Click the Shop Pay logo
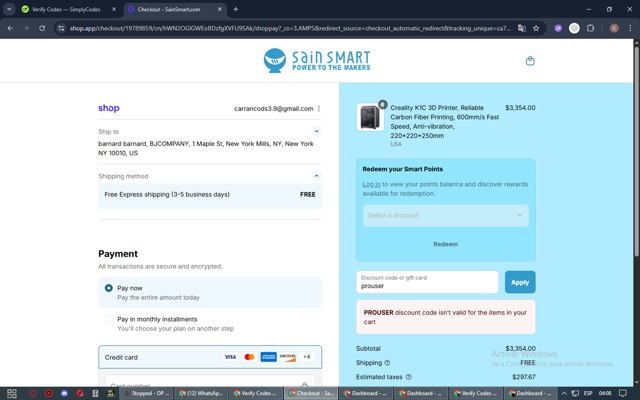This screenshot has width=640, height=400. coord(109,108)
